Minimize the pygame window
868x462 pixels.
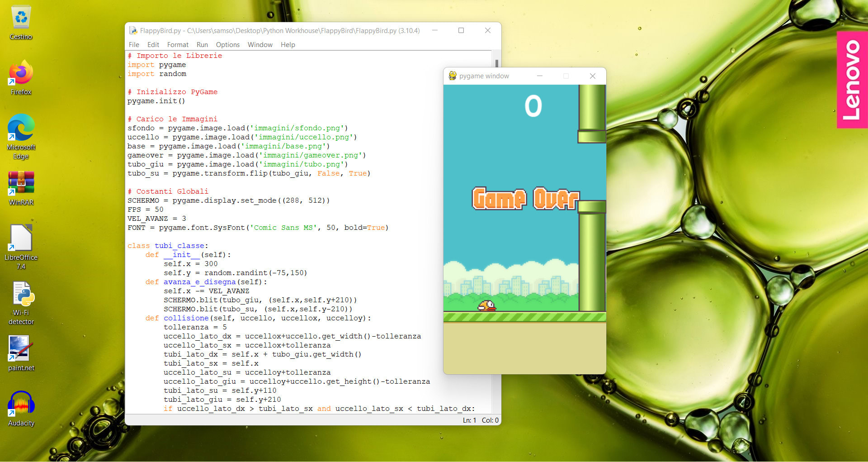pyautogui.click(x=539, y=76)
